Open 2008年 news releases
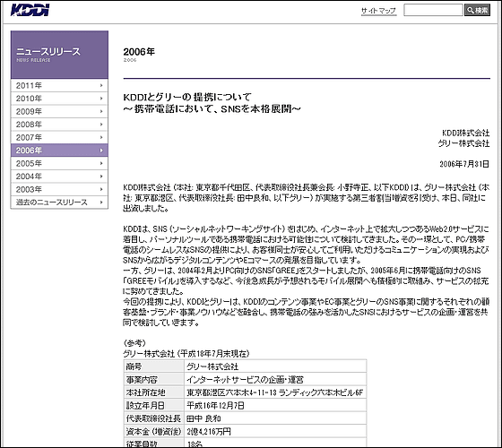This screenshot has width=502, height=448. [x=59, y=125]
